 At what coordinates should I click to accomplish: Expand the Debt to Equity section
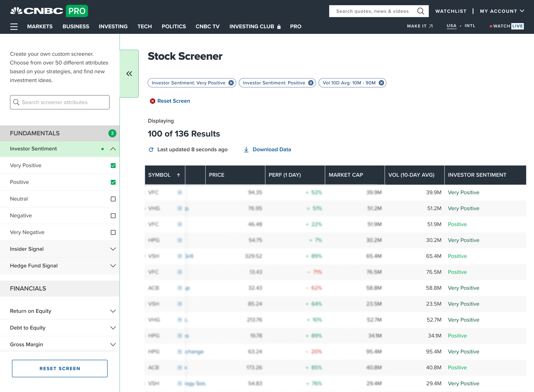point(113,328)
